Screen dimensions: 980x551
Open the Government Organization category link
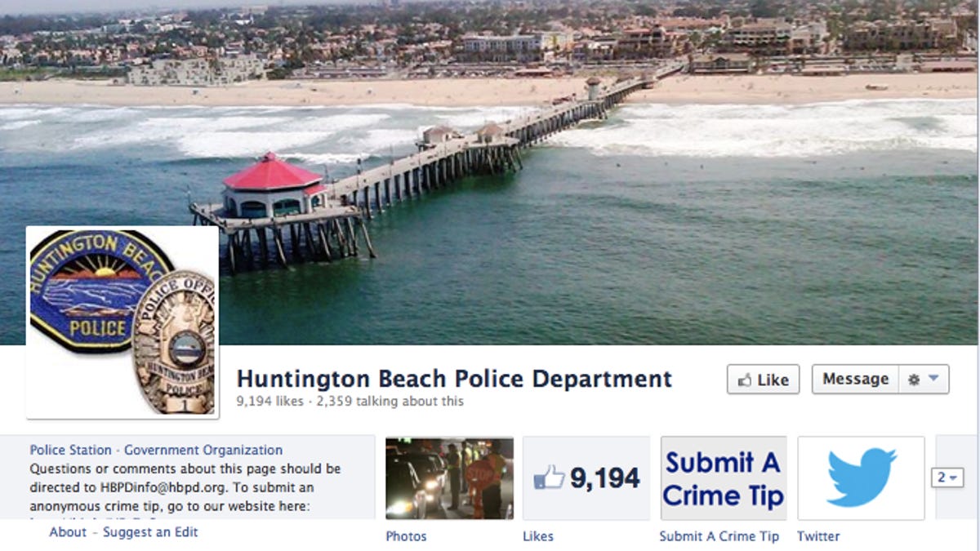click(x=203, y=450)
